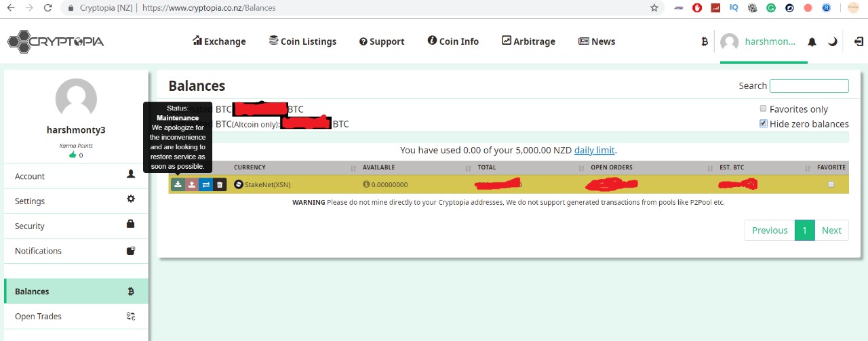Click the sidebar profile picture
Screen dimensions: 868x341
[76, 100]
